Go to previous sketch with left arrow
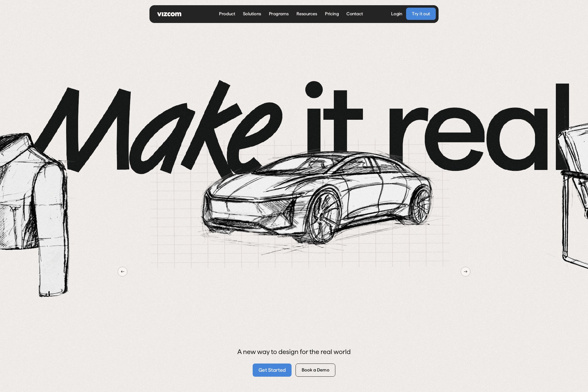The height and width of the screenshot is (392, 588). [x=123, y=272]
